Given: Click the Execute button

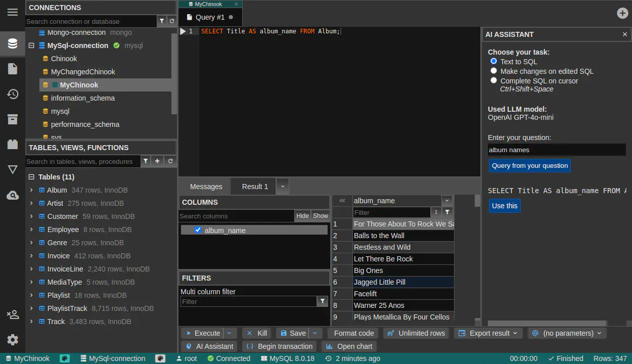Looking at the screenshot, I should (202, 333).
